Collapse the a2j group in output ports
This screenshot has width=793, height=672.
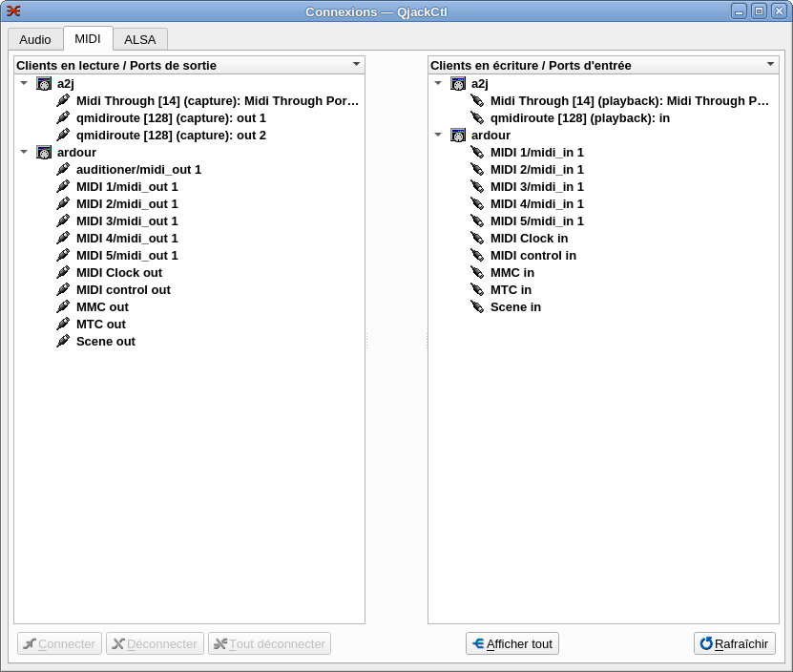pos(24,83)
